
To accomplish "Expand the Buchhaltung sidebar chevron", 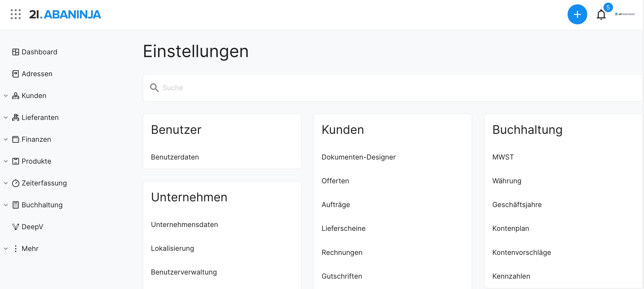I will click(6, 205).
